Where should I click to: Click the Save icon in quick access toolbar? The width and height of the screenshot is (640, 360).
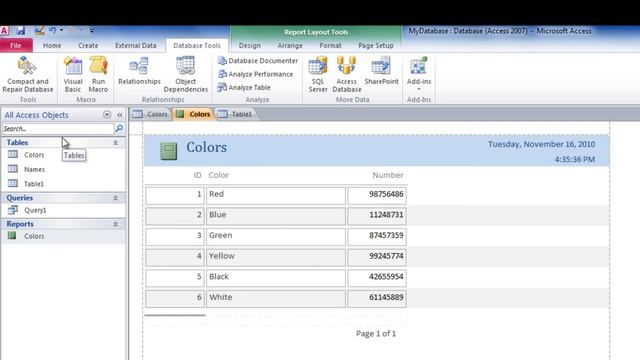pyautogui.click(x=21, y=31)
